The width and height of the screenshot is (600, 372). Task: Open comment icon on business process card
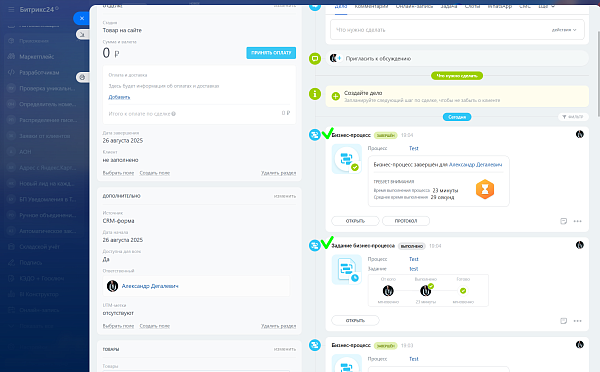click(x=563, y=221)
